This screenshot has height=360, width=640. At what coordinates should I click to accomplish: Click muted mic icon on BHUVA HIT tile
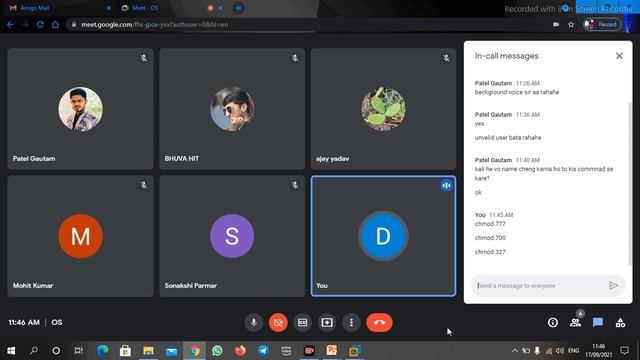pos(295,58)
